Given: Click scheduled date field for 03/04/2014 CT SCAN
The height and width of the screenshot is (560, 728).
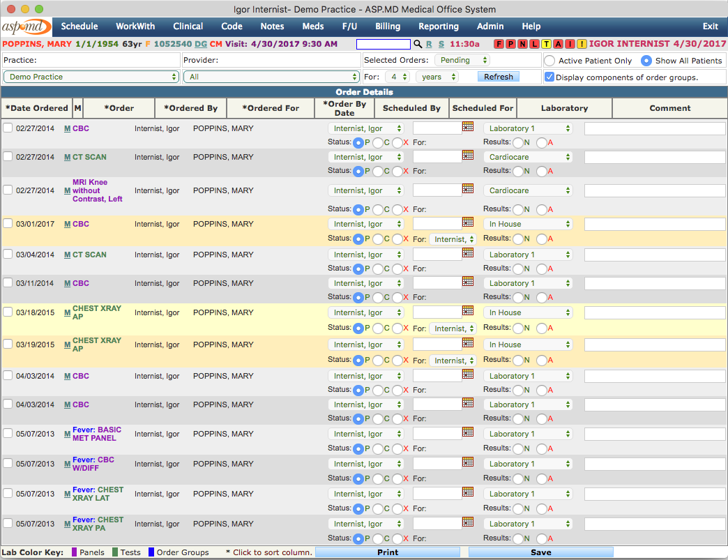Looking at the screenshot, I should point(437,254).
